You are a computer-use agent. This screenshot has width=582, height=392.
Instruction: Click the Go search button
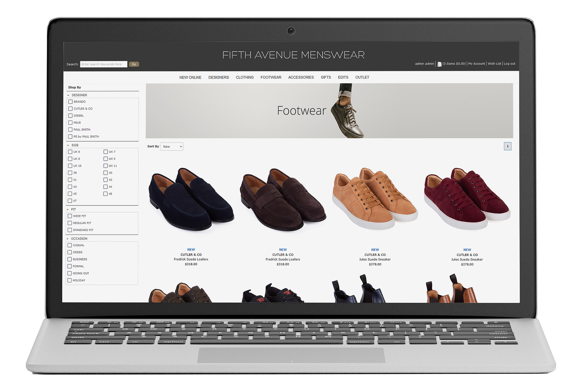pyautogui.click(x=134, y=64)
